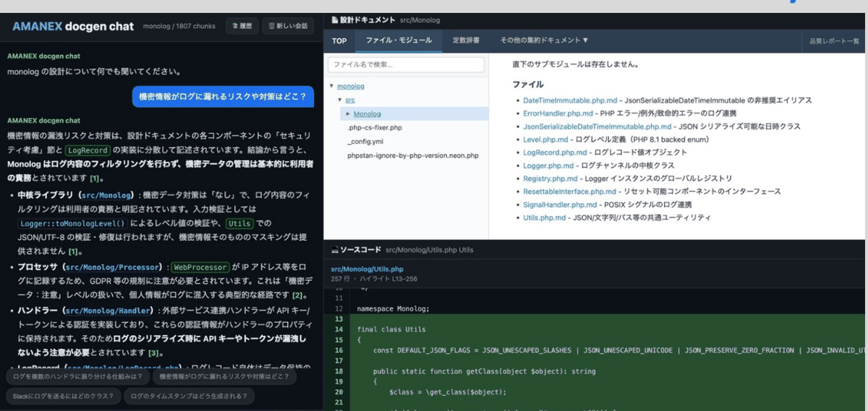The width and height of the screenshot is (868, 411).
Task: Start a new conversation with 新しい会話
Action: (x=288, y=26)
